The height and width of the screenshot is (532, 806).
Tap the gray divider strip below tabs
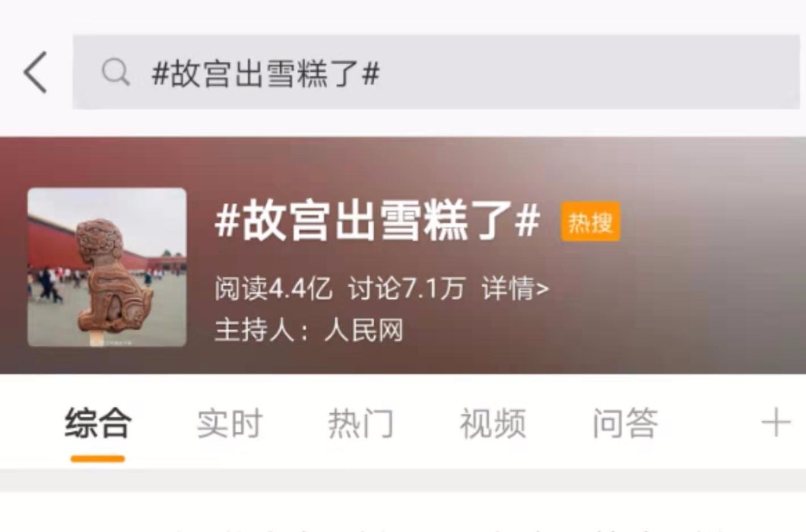click(403, 480)
